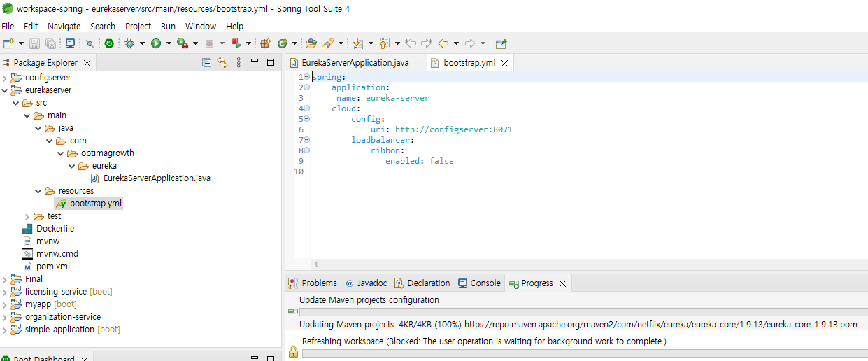Switch to the Problems tab

pos(313,283)
